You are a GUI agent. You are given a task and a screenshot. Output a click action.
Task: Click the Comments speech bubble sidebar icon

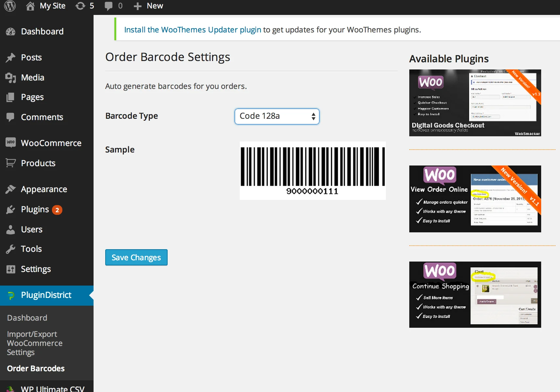coord(11,117)
